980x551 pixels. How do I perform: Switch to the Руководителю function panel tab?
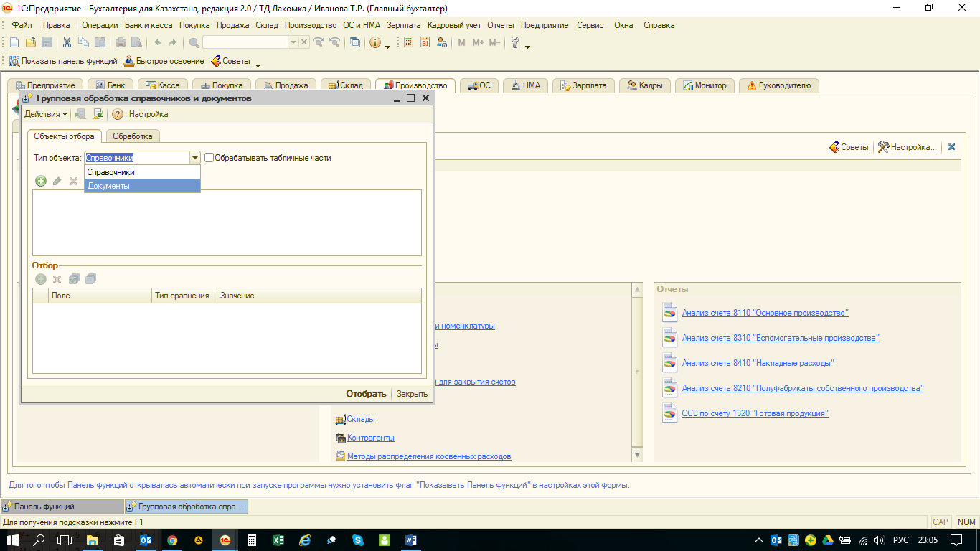click(x=778, y=85)
